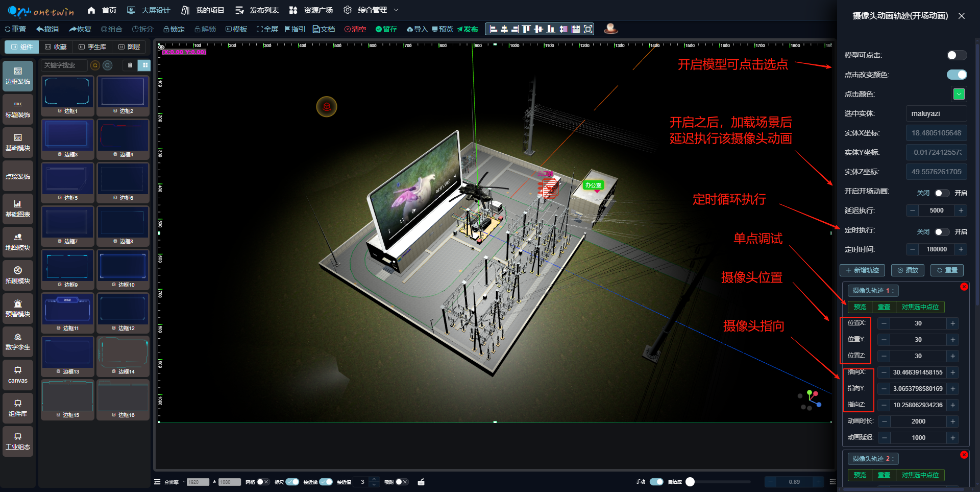Click the green 发布 (publish) icon
This screenshot has width=980, height=492.
click(467, 29)
